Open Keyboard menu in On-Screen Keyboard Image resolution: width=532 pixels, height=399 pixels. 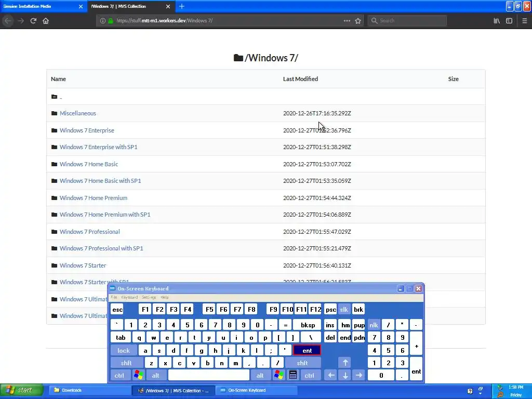coord(129,297)
